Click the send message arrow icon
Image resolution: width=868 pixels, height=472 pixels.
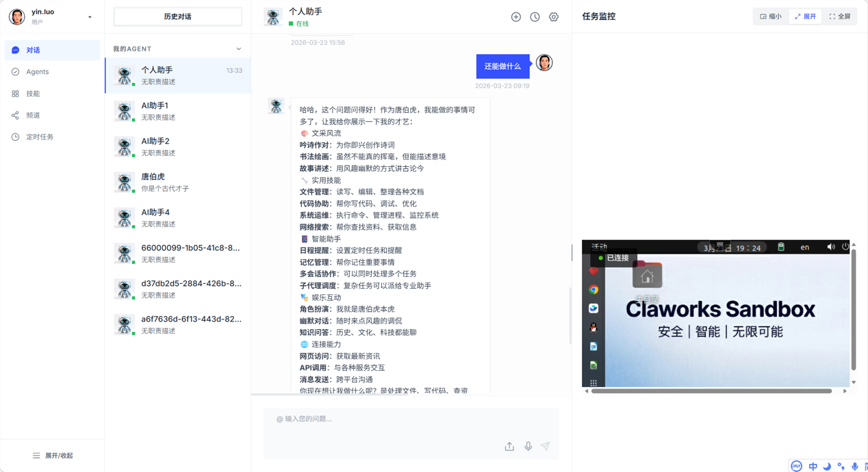(546, 446)
